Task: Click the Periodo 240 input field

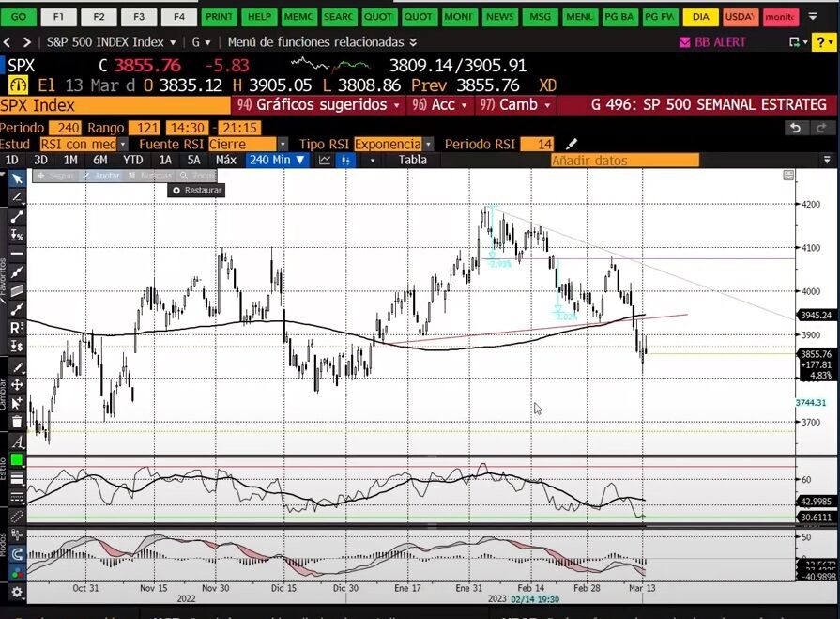Action: point(66,128)
